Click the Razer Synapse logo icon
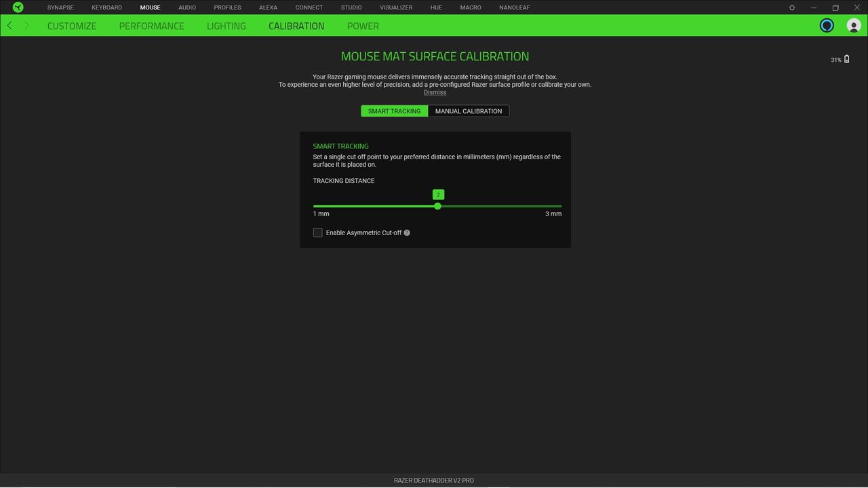This screenshot has width=868, height=488. coord(18,7)
